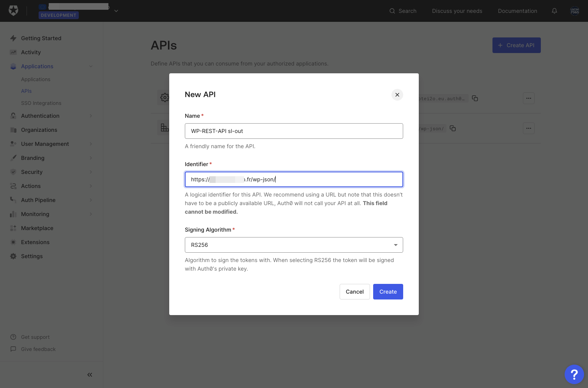This screenshot has width=588, height=388.
Task: Open the Get support link
Action: pyautogui.click(x=35, y=337)
